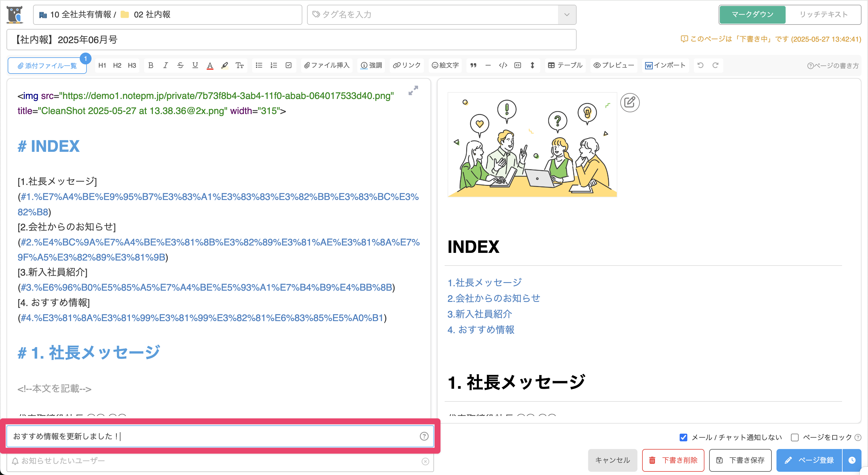
Task: Open the note folder selector 02 社内報
Action: pos(167,14)
